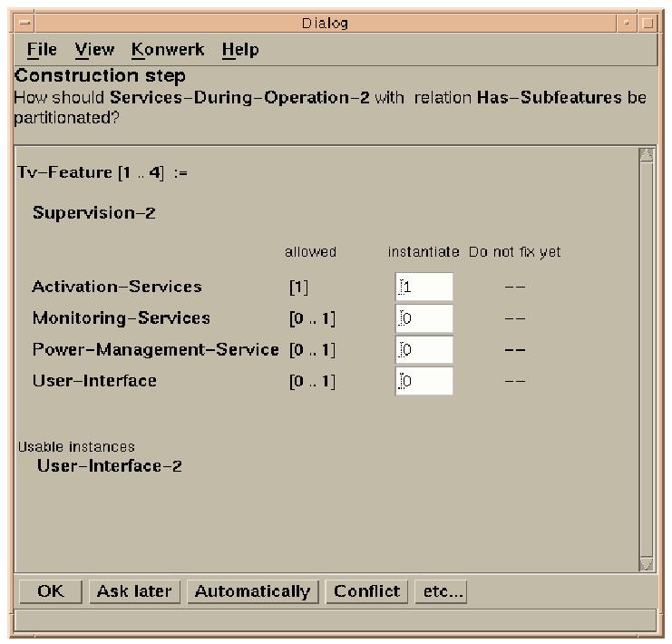Focus the Power-Management-Service instantiate field
672x644 pixels.
pos(424,349)
